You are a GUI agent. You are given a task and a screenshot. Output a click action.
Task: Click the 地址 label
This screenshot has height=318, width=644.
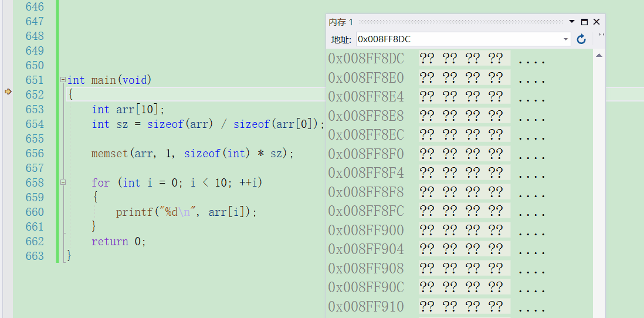[x=341, y=40]
